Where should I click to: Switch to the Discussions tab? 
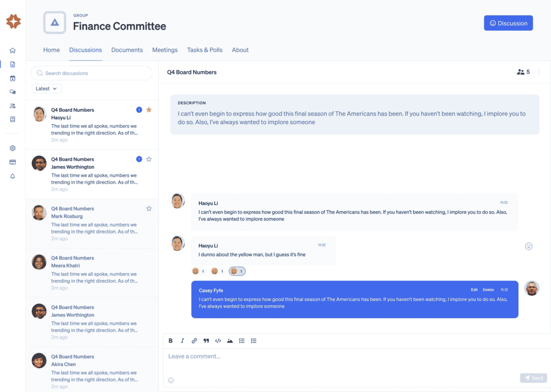(86, 50)
